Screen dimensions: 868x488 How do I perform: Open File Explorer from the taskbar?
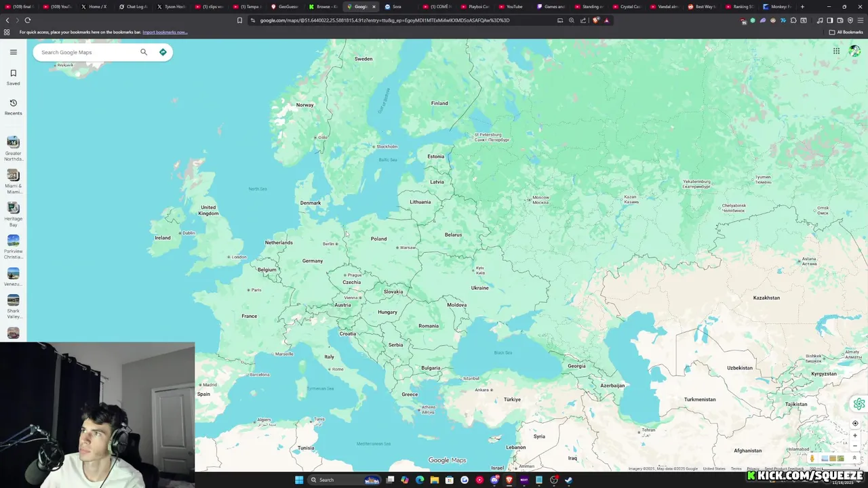click(x=435, y=480)
